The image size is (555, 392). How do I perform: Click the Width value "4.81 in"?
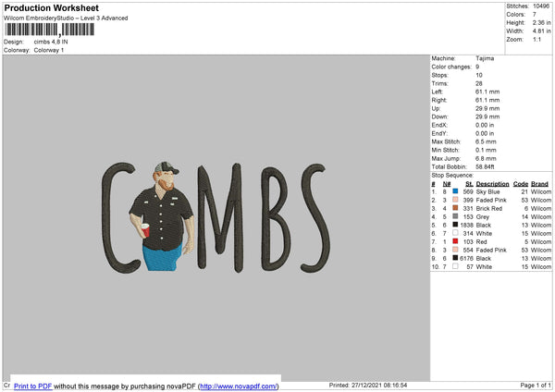[541, 31]
